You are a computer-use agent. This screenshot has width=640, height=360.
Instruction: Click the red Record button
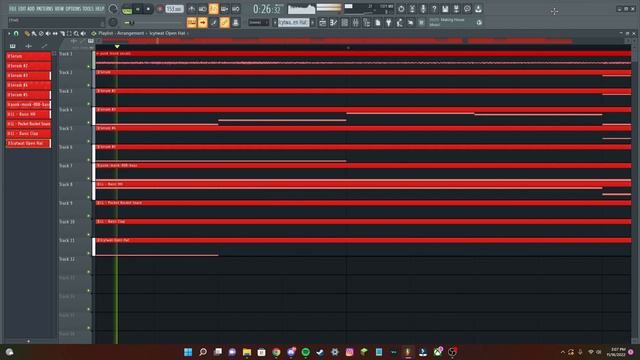pos(160,9)
